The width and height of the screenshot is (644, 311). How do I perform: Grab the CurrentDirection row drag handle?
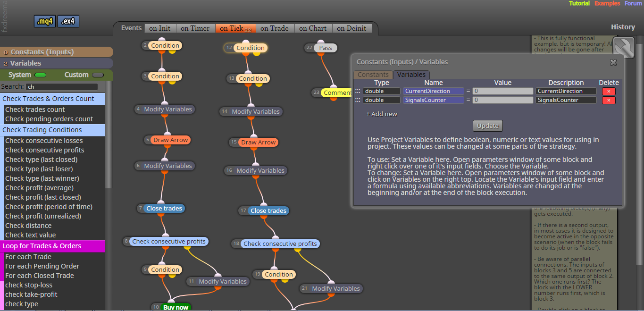pos(358,91)
